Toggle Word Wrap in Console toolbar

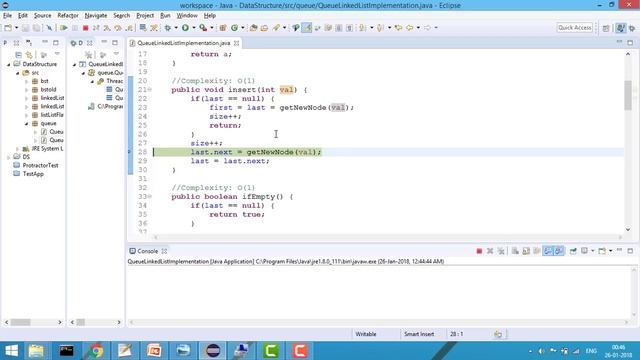point(537,251)
